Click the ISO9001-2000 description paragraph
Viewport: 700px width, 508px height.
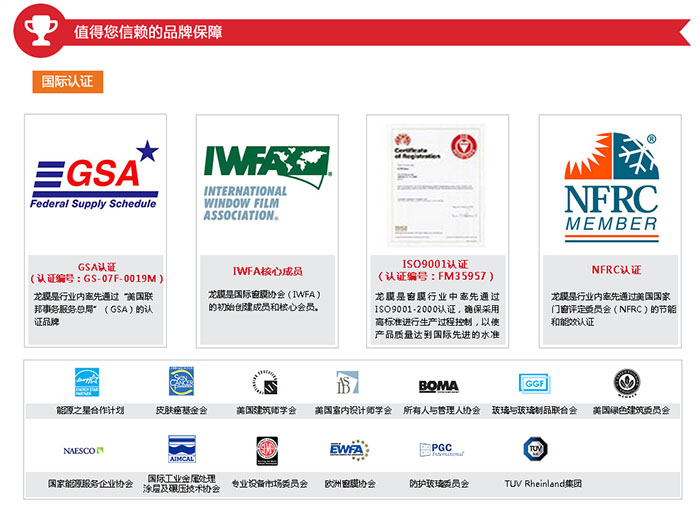(x=437, y=315)
